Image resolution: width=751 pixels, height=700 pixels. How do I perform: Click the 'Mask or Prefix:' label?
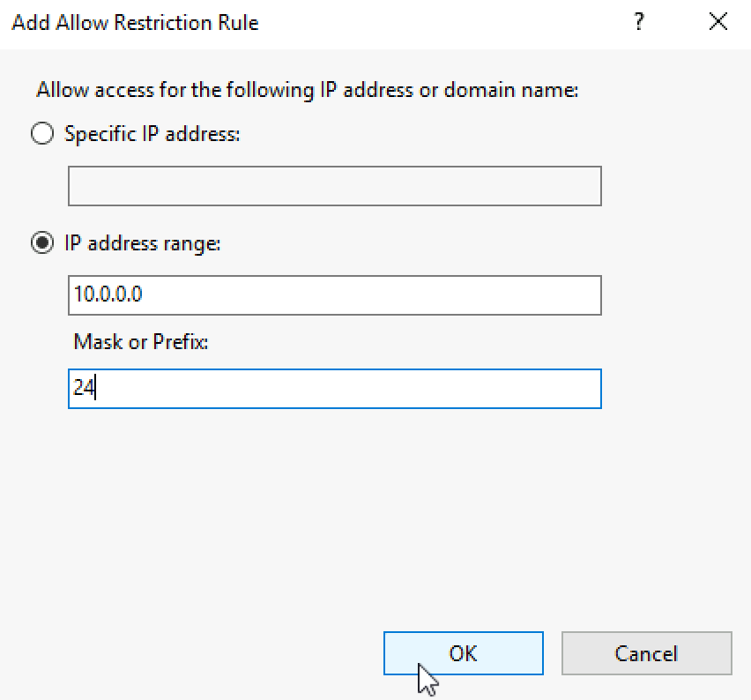coord(141,342)
